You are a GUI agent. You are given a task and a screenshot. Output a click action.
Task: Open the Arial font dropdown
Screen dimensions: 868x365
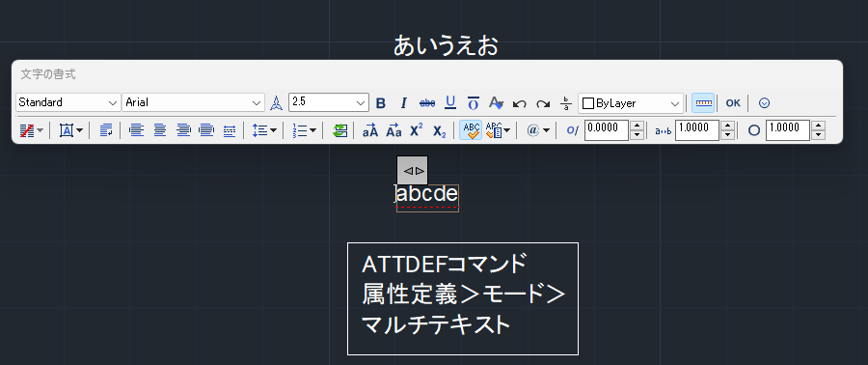click(x=193, y=102)
